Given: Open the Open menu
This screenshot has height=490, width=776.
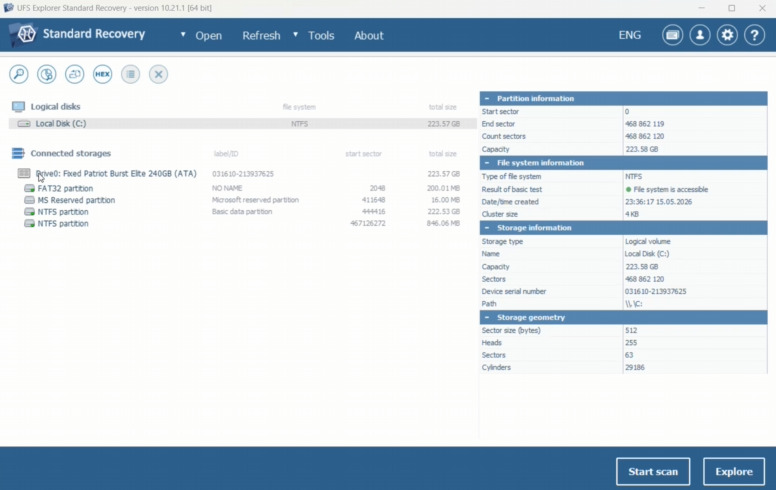Looking at the screenshot, I should pyautogui.click(x=208, y=36).
